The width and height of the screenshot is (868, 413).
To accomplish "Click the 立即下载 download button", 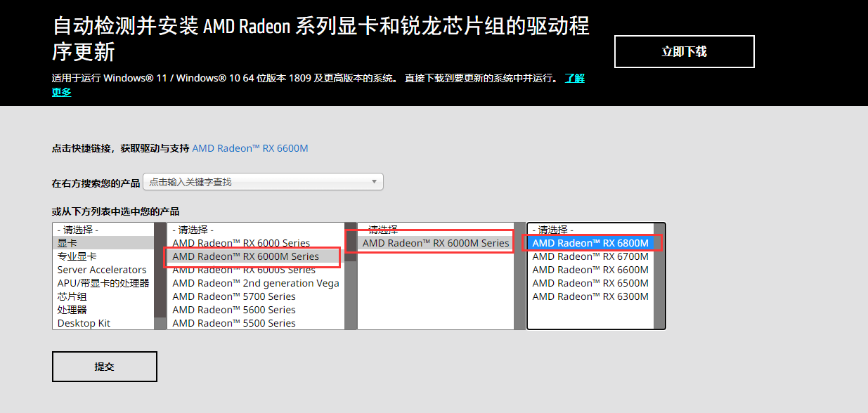I will 684,51.
